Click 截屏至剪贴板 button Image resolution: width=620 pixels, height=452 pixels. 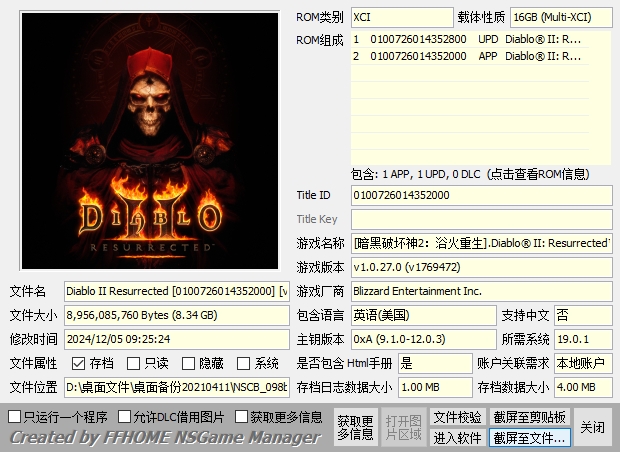pos(530,417)
